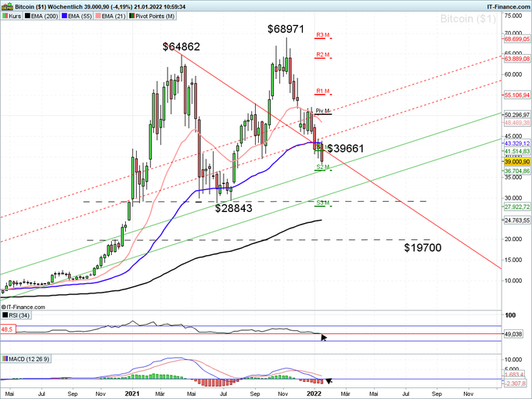The height and width of the screenshot is (399, 532).
Task: Click the 24.763,55 EMA 200 price tag
Action: click(x=517, y=221)
